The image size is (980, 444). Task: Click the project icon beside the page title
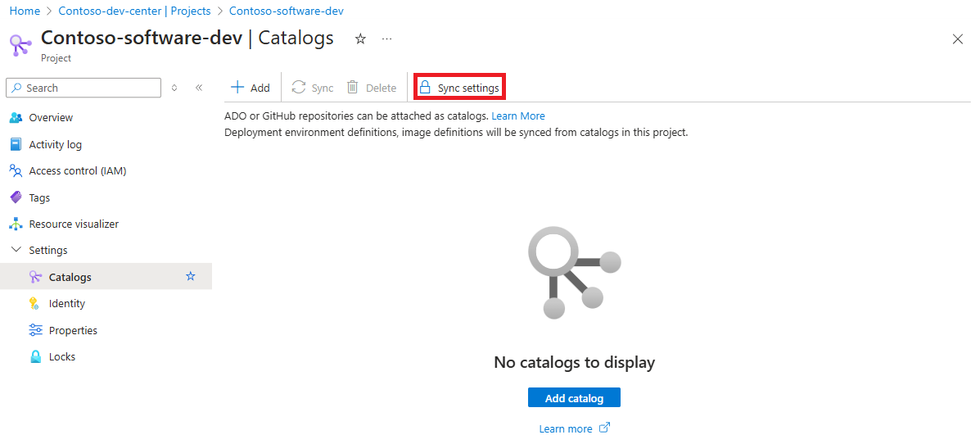[20, 46]
